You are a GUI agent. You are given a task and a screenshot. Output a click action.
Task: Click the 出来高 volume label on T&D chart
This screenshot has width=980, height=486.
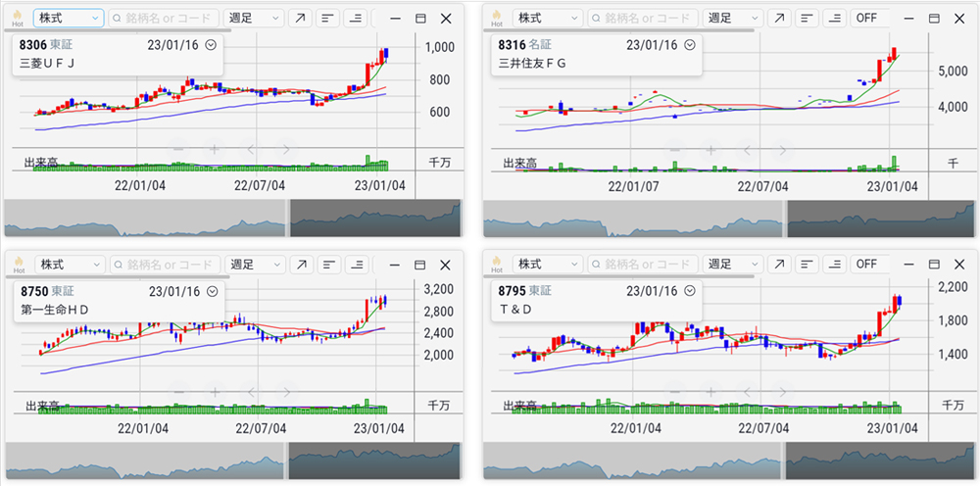[520, 406]
